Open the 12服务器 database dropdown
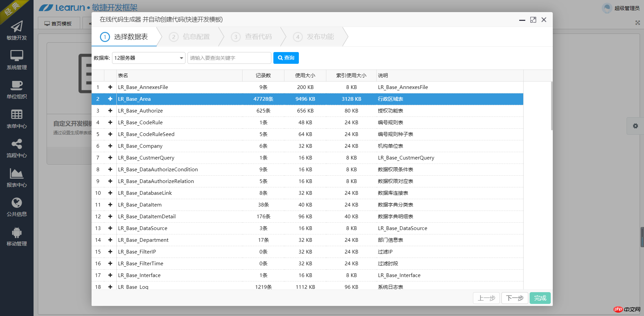Image resolution: width=644 pixels, height=316 pixels. coord(149,58)
